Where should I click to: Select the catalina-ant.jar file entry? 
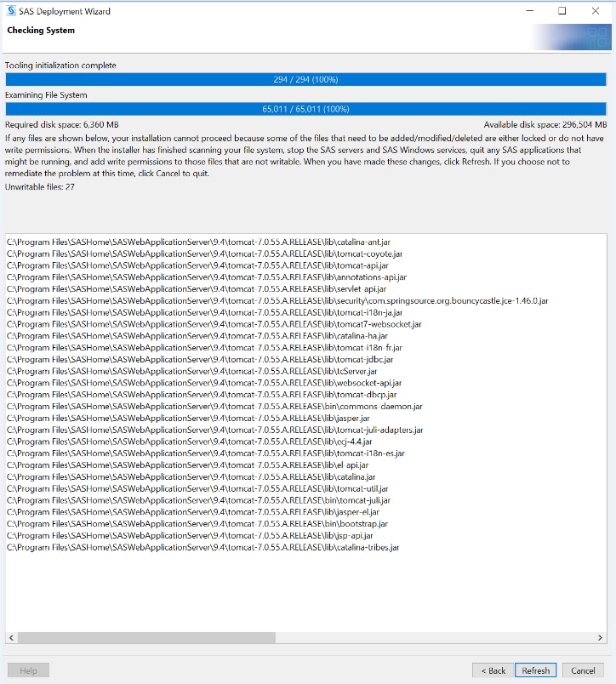(x=197, y=242)
